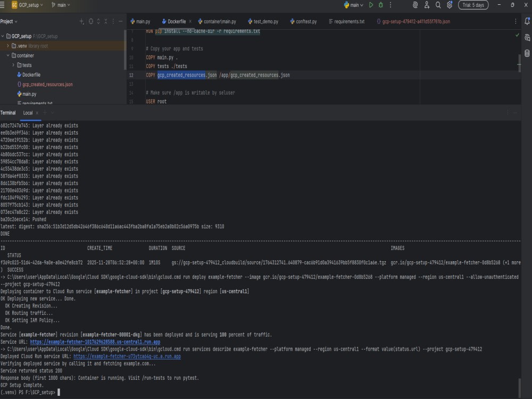The width and height of the screenshot is (532, 399).
Task: Open the Search Everywhere magnifier
Action: point(438,5)
